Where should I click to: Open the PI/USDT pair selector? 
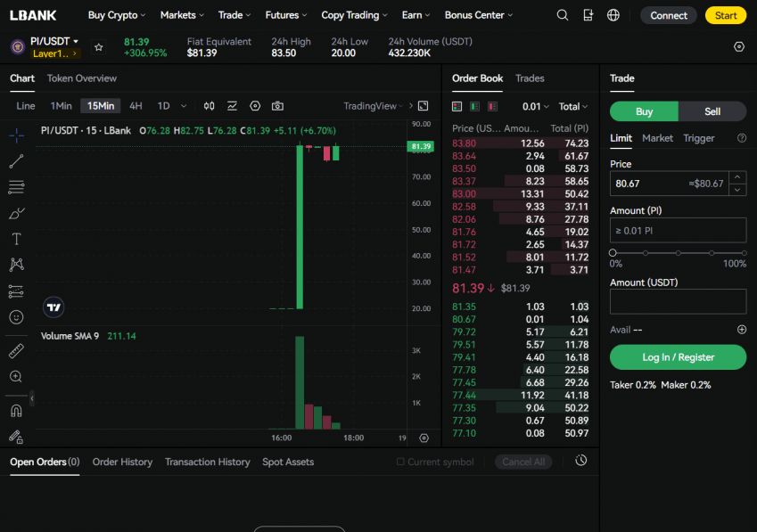click(x=54, y=42)
